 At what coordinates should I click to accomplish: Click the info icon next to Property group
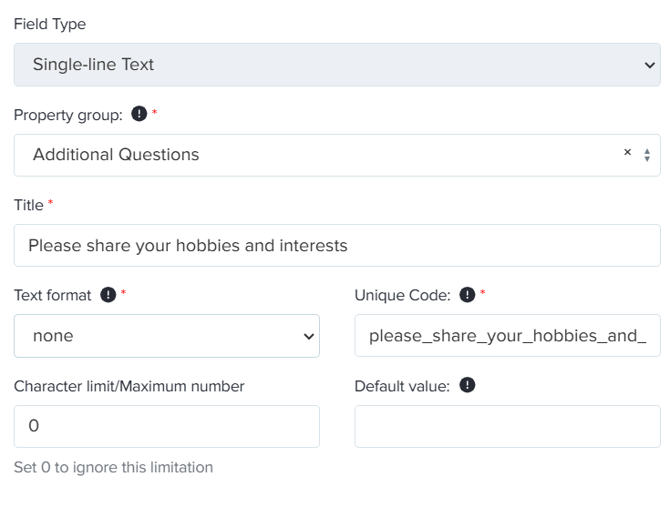tap(139, 115)
